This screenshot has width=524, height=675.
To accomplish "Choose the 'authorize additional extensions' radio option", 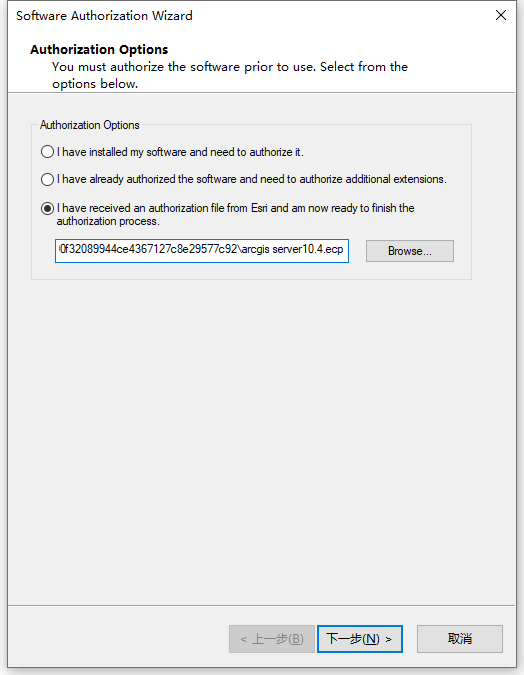I will (x=47, y=179).
